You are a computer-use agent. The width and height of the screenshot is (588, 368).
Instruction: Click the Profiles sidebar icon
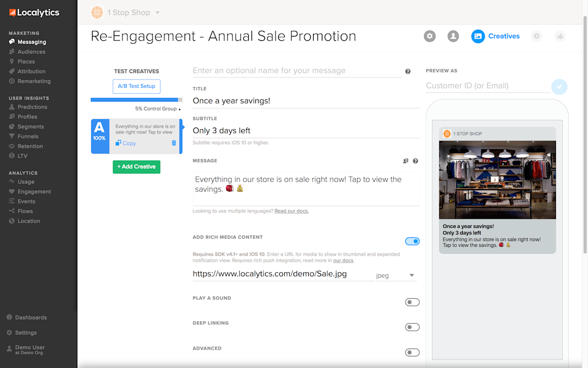[x=11, y=117]
